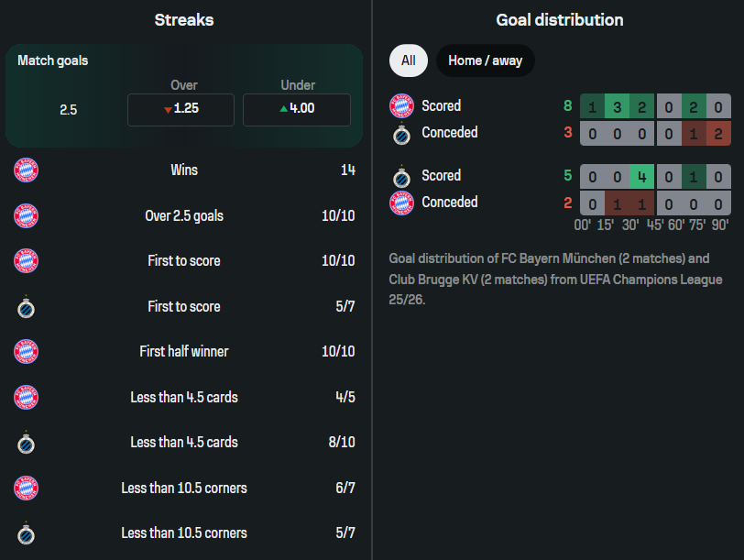Screen dimensions: 744x560
Task: Click the Wins streak row label
Action: pos(184,170)
